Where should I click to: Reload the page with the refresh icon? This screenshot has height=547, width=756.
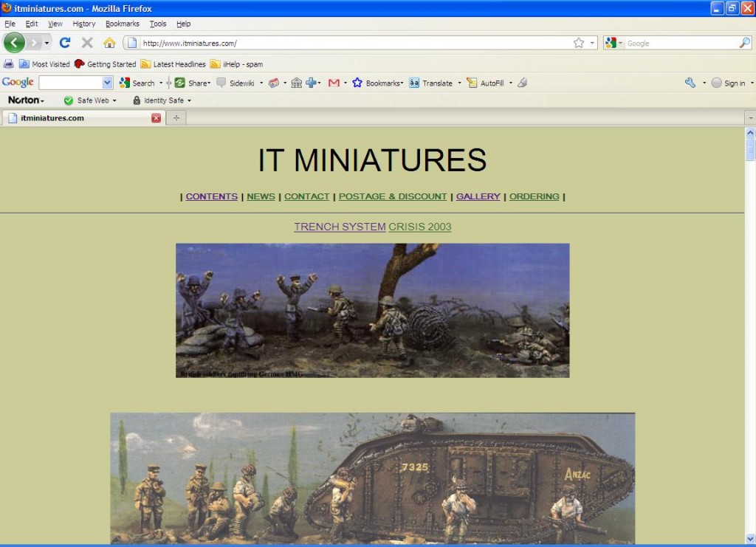coord(65,43)
